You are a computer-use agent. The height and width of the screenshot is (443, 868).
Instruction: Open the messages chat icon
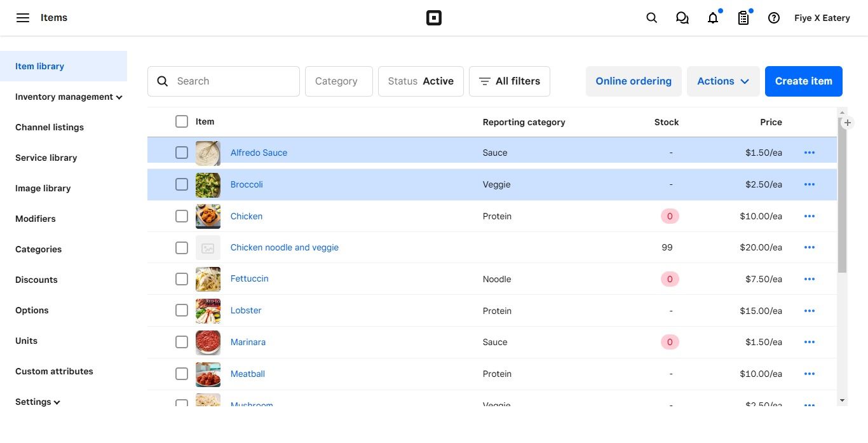click(x=682, y=18)
